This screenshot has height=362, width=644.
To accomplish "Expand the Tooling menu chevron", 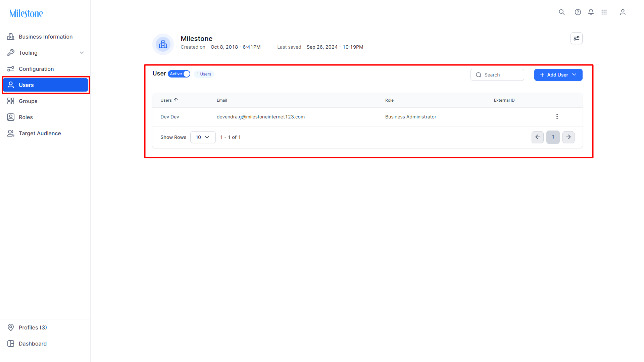I will [82, 53].
